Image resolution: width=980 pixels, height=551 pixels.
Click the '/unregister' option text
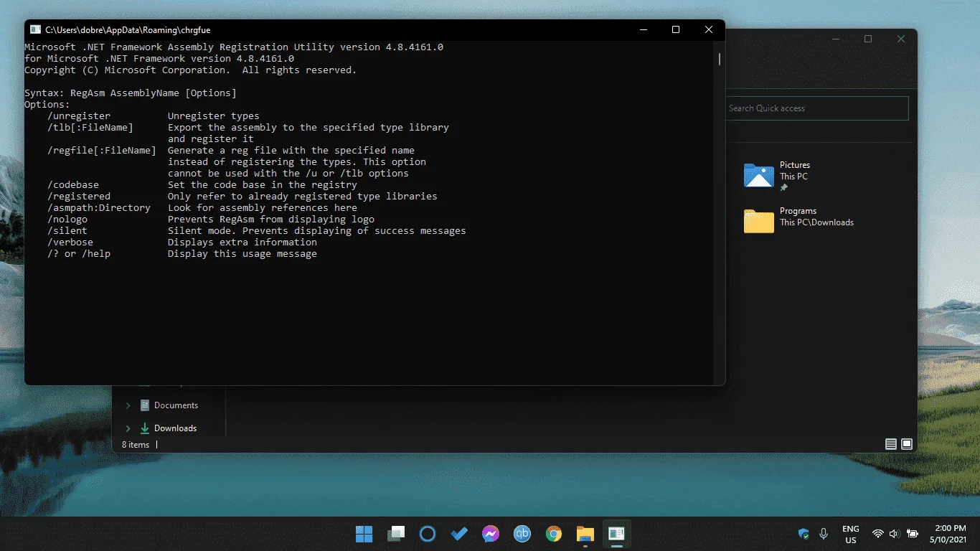point(79,116)
